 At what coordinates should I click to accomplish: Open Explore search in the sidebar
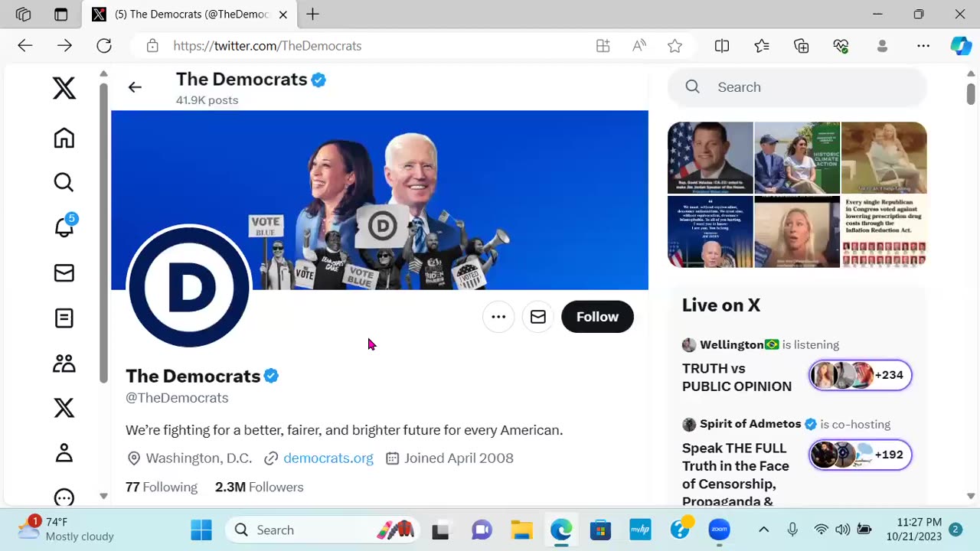(x=64, y=182)
